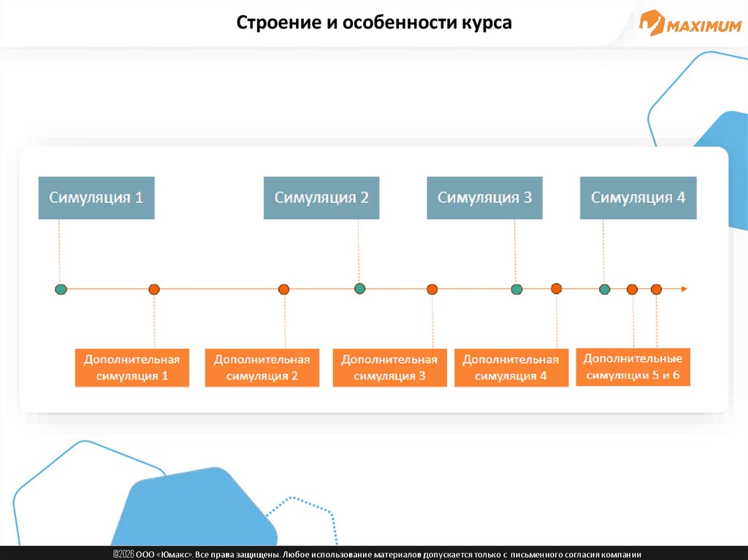748x560 pixels.
Task: Click the Дополнительная симуляция 2 box
Action: click(262, 368)
